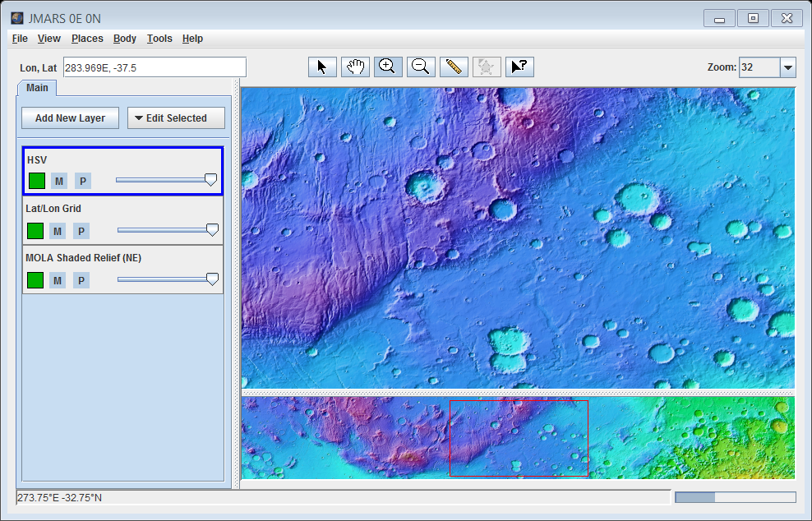
Task: Click the investigate pointer question tool
Action: pyautogui.click(x=519, y=67)
